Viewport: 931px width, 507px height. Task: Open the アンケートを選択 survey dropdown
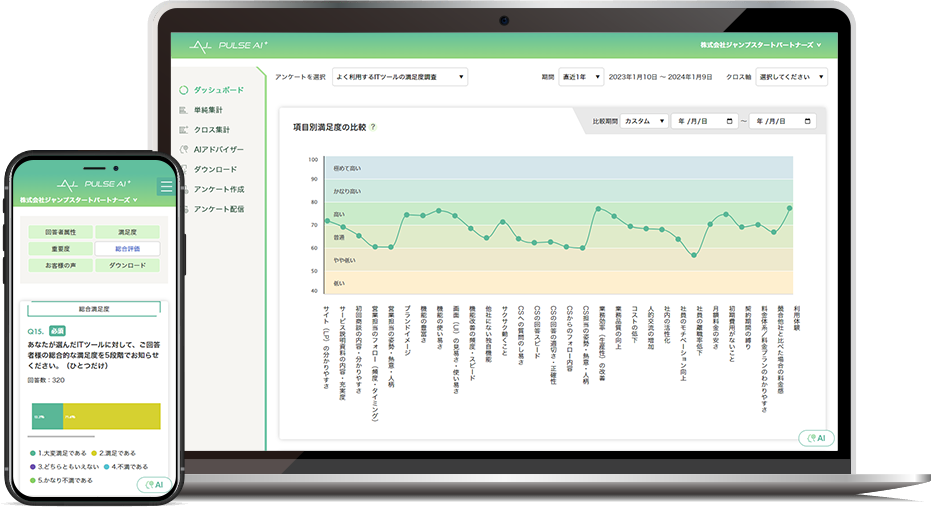[400, 77]
